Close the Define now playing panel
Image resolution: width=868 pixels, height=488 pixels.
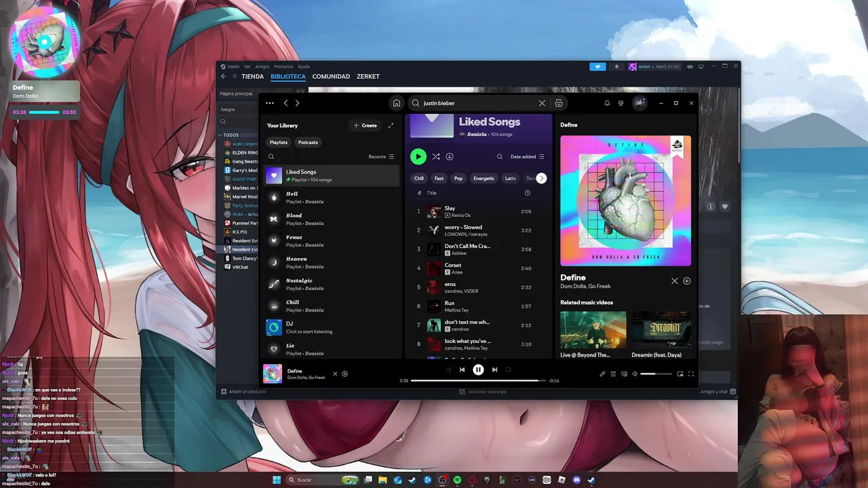coord(675,281)
